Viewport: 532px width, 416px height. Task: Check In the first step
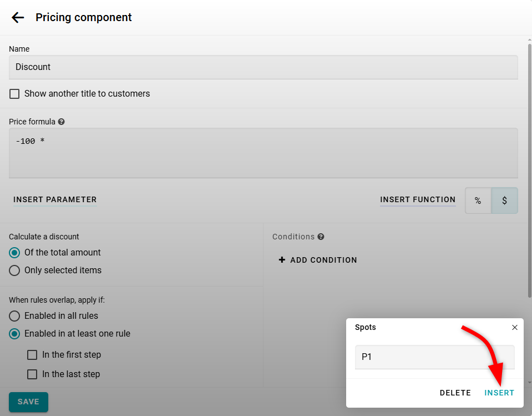pyautogui.click(x=33, y=355)
